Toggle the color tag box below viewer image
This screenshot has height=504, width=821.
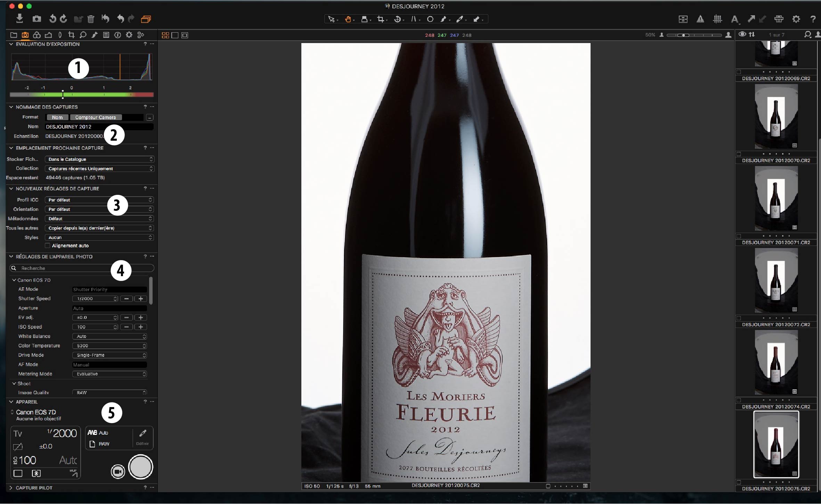point(548,486)
